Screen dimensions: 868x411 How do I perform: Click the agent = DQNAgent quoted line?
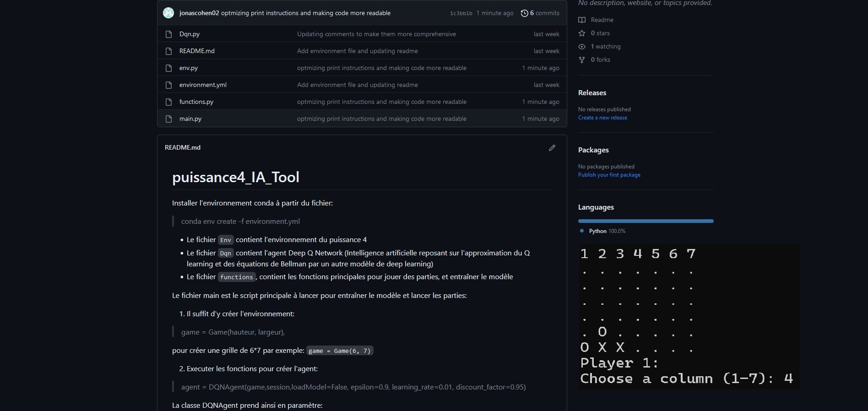353,387
